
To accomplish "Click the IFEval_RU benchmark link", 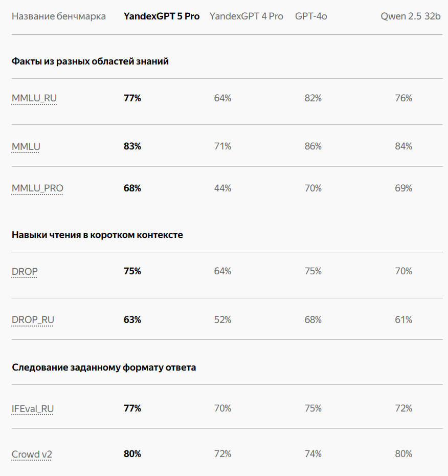I will pyautogui.click(x=32, y=408).
